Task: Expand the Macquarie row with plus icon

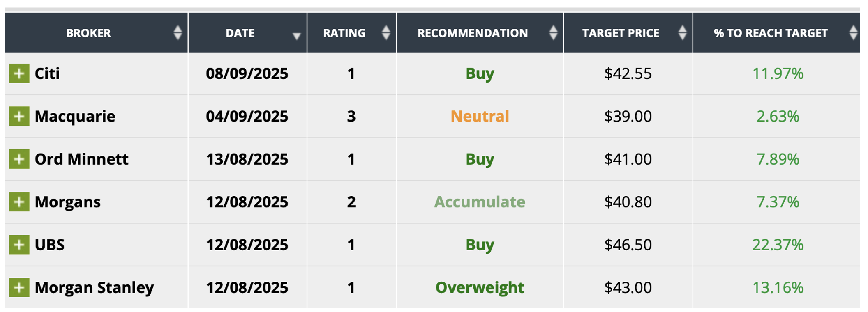Action: (x=19, y=116)
